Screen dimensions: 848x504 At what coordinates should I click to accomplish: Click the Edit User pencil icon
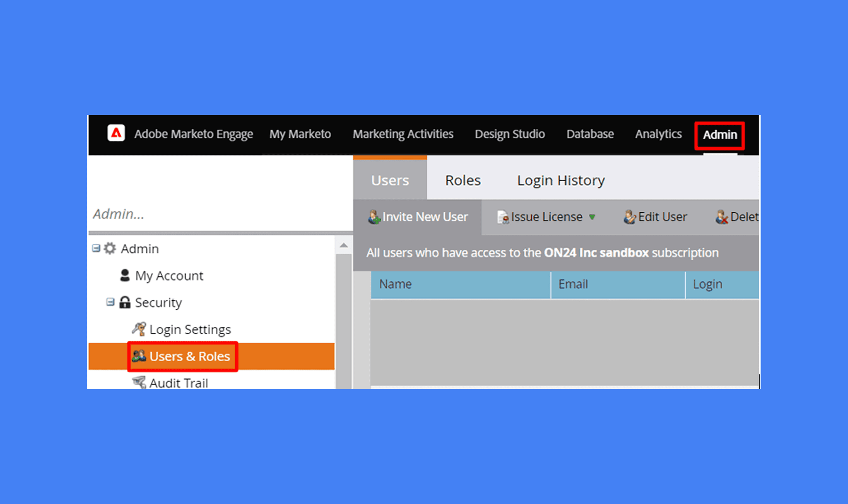point(629,217)
